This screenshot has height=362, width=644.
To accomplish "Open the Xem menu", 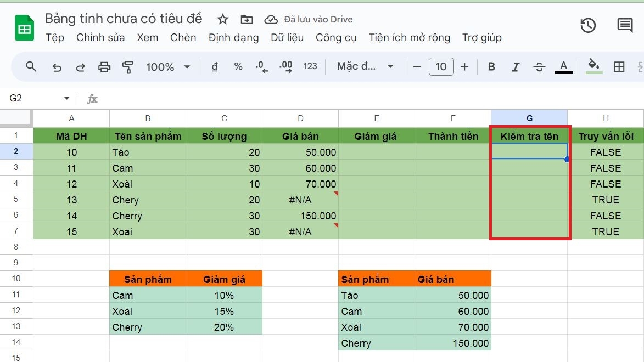I will click(x=148, y=38).
